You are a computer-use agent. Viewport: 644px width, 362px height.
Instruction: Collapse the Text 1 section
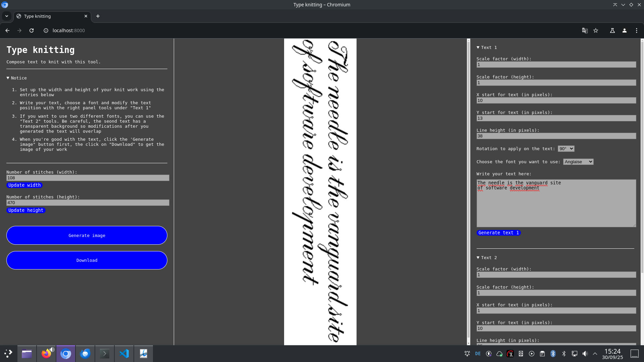pyautogui.click(x=486, y=48)
